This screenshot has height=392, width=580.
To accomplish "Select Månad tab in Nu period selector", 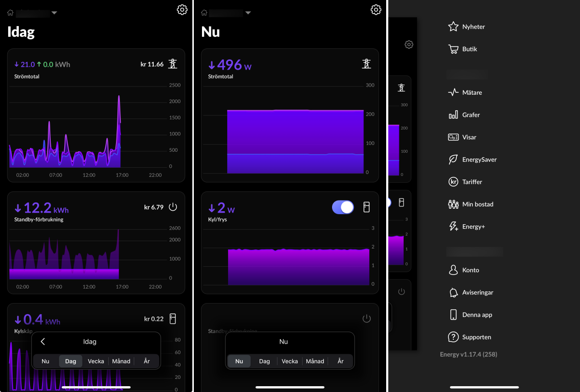I will click(x=315, y=361).
